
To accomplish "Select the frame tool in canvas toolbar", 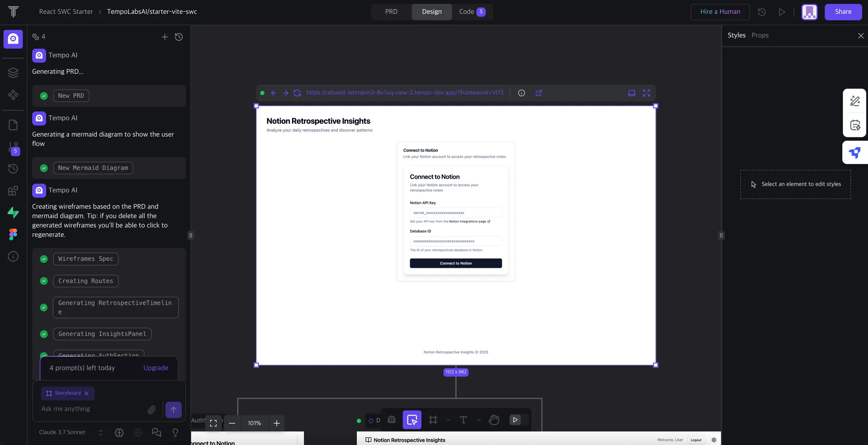I will [x=433, y=420].
